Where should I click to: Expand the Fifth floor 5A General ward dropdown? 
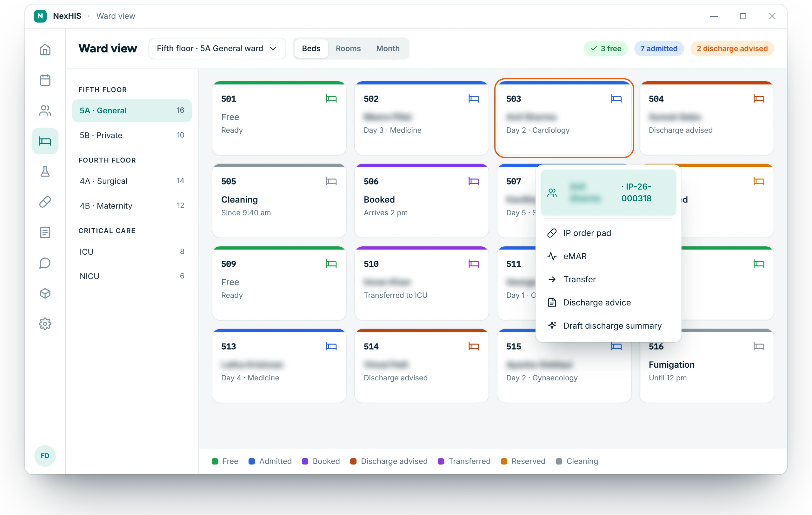tap(217, 49)
